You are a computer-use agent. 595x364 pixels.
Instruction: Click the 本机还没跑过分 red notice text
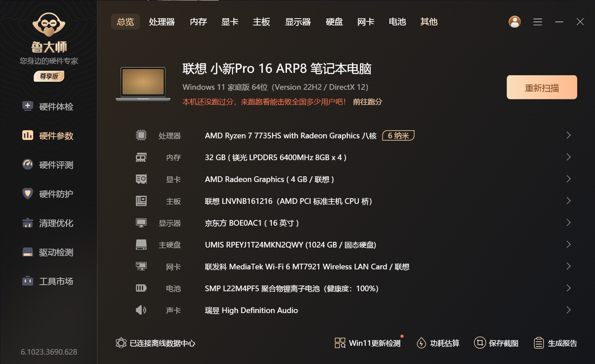point(265,102)
